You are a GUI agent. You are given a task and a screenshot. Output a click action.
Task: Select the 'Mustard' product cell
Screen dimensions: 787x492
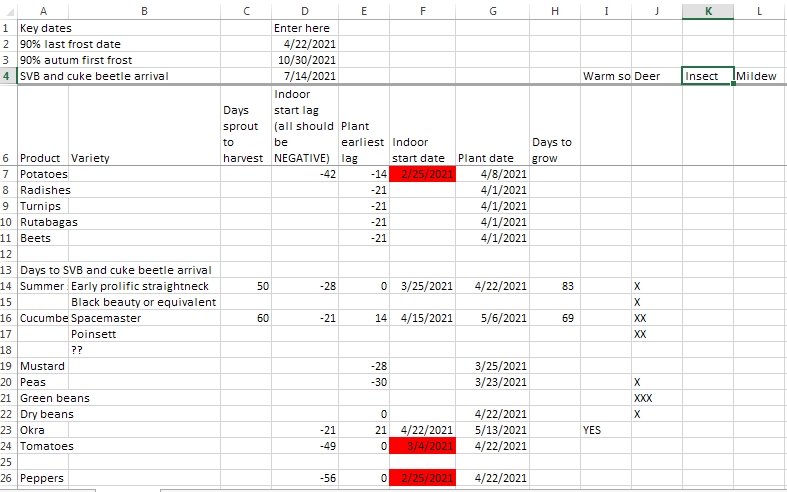tap(43, 366)
